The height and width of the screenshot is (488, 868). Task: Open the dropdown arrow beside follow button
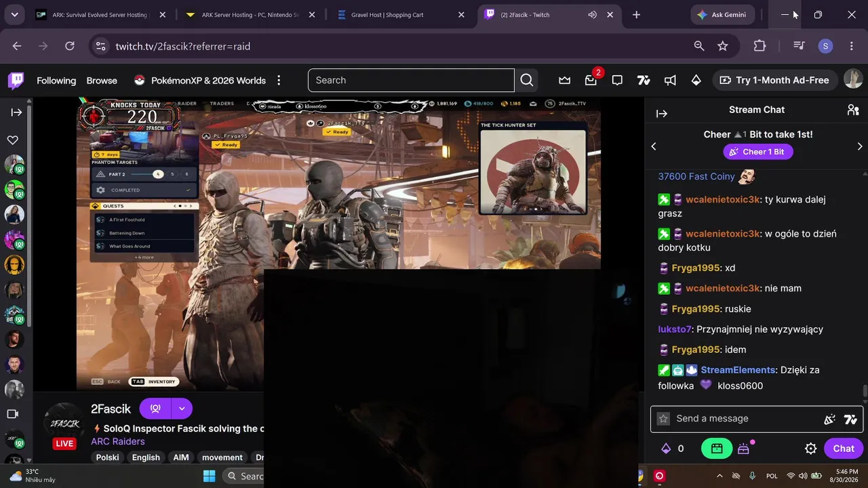(x=182, y=409)
